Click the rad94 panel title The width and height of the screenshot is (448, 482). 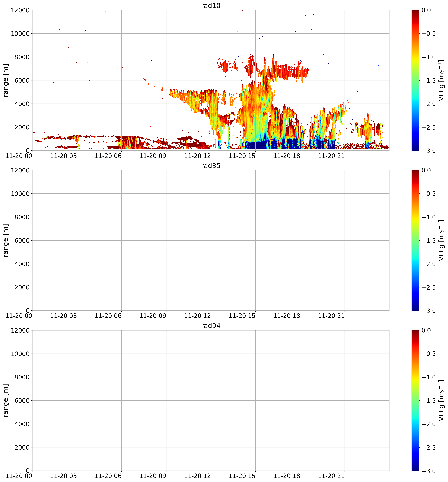[x=211, y=326]
